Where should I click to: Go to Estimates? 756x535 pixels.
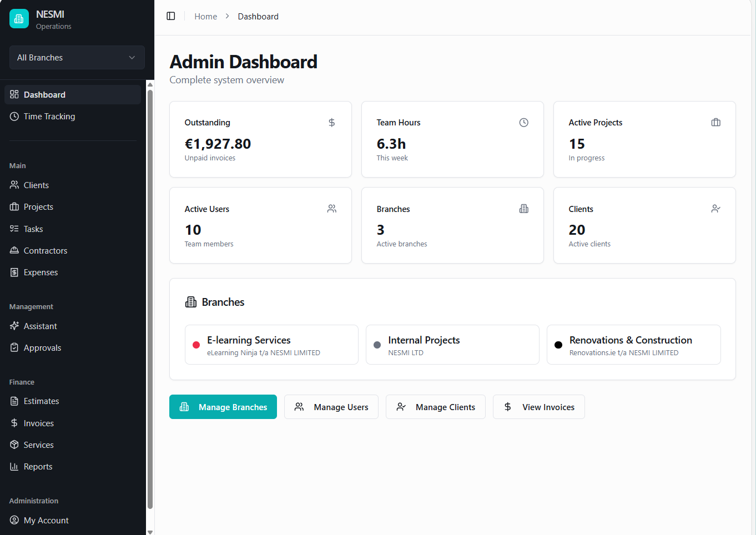coord(73,401)
